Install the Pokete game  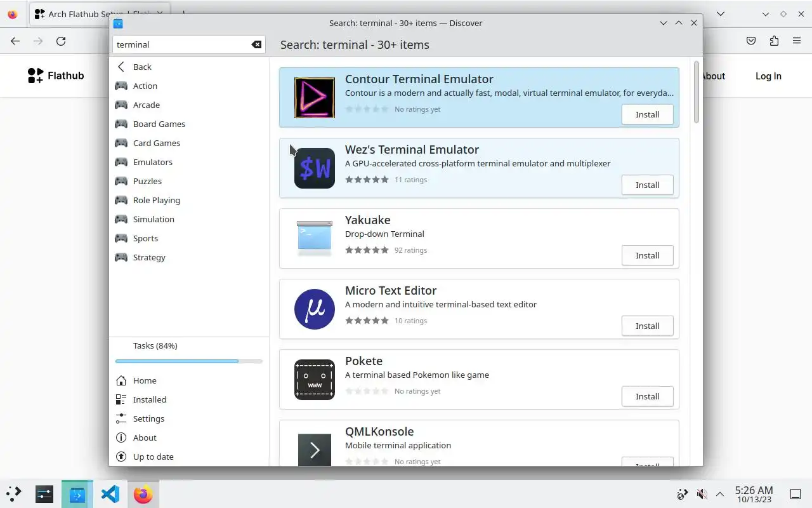[x=647, y=396]
